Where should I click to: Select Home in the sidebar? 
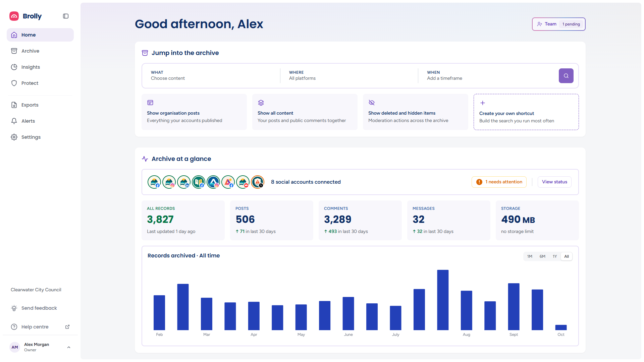[40, 35]
